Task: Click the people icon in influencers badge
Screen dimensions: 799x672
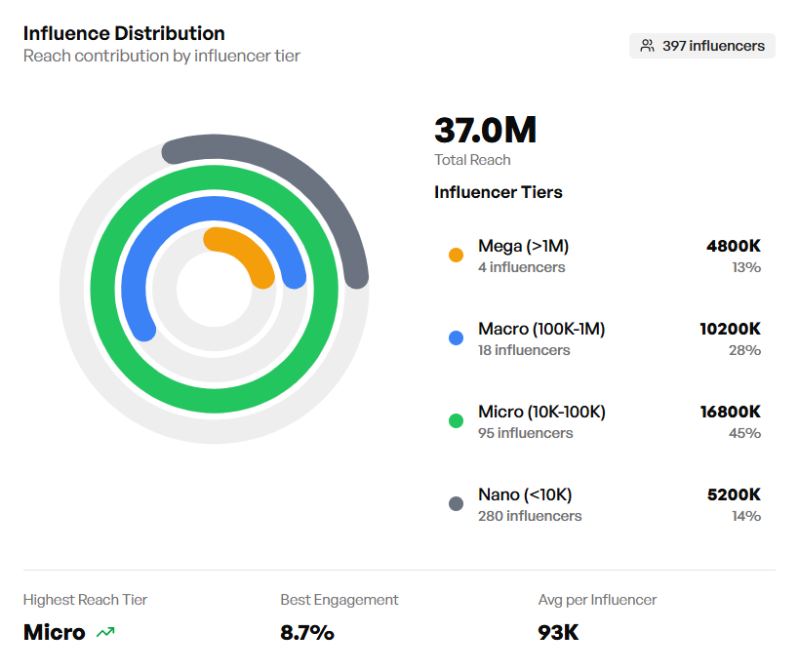Action: pos(647,46)
